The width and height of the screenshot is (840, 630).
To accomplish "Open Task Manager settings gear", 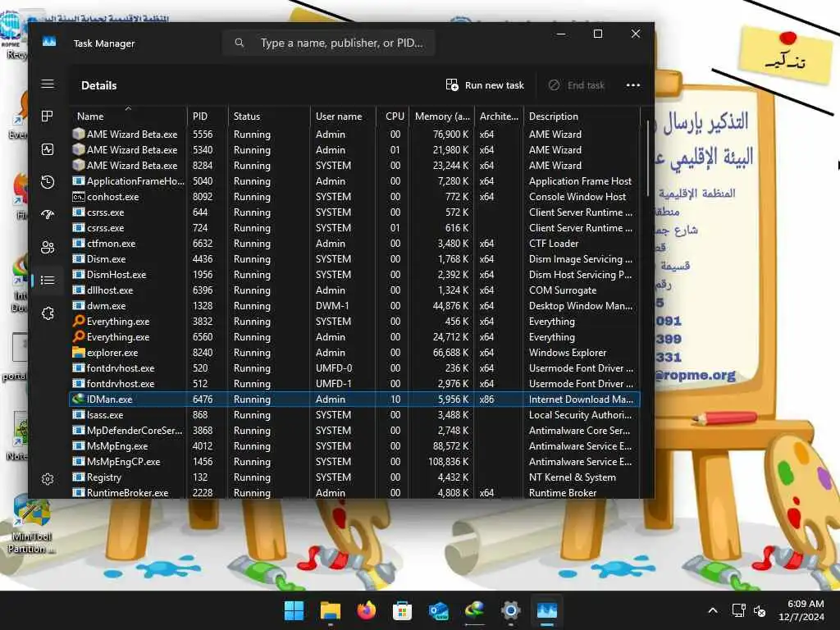I will [48, 479].
